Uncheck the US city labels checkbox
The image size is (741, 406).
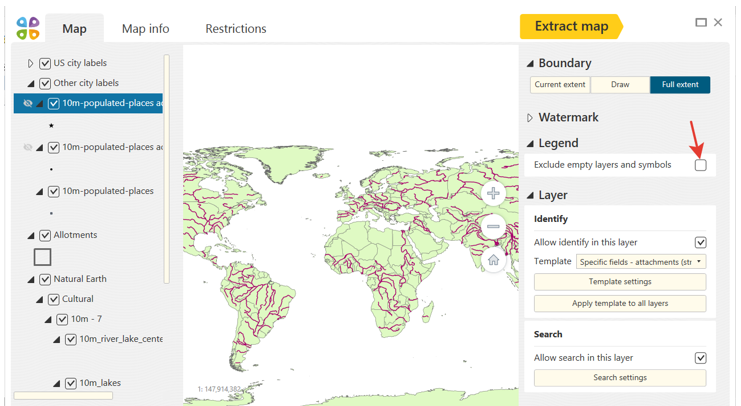coord(45,63)
